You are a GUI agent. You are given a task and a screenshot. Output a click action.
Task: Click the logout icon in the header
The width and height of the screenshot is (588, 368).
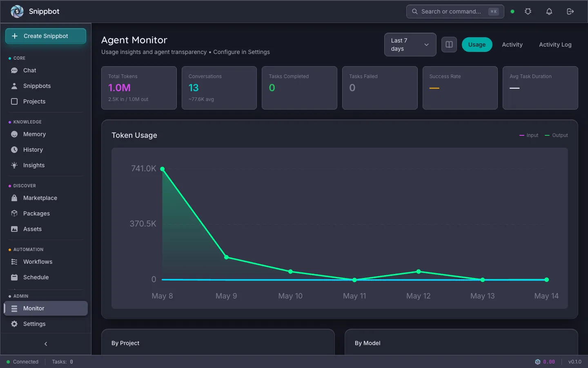[x=570, y=11]
